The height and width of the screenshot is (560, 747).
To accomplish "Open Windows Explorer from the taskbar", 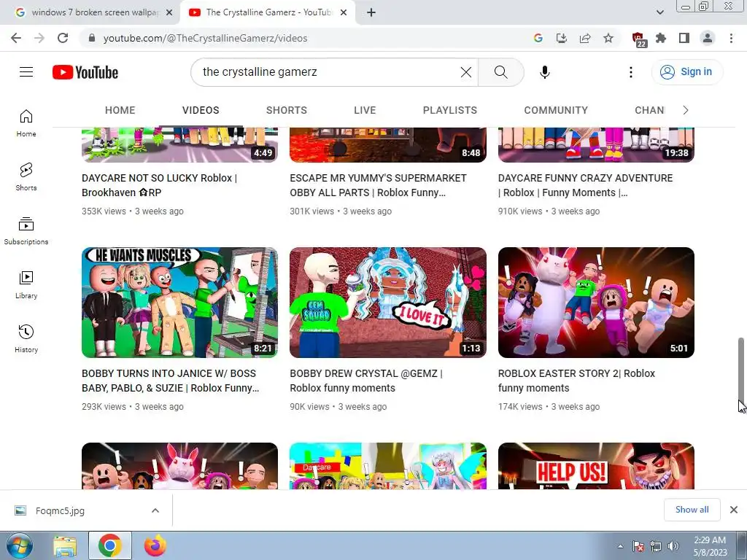I will [x=65, y=546].
